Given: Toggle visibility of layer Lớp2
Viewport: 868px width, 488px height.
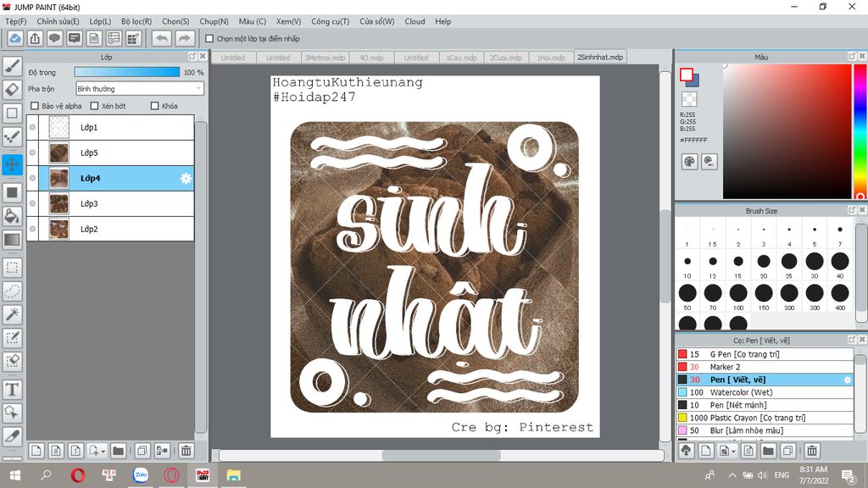Looking at the screenshot, I should click(x=33, y=229).
